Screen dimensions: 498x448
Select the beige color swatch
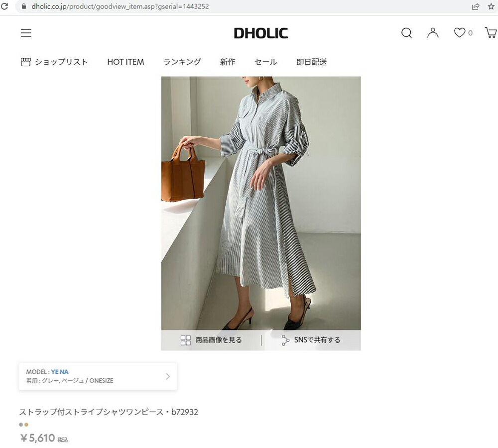(26, 425)
